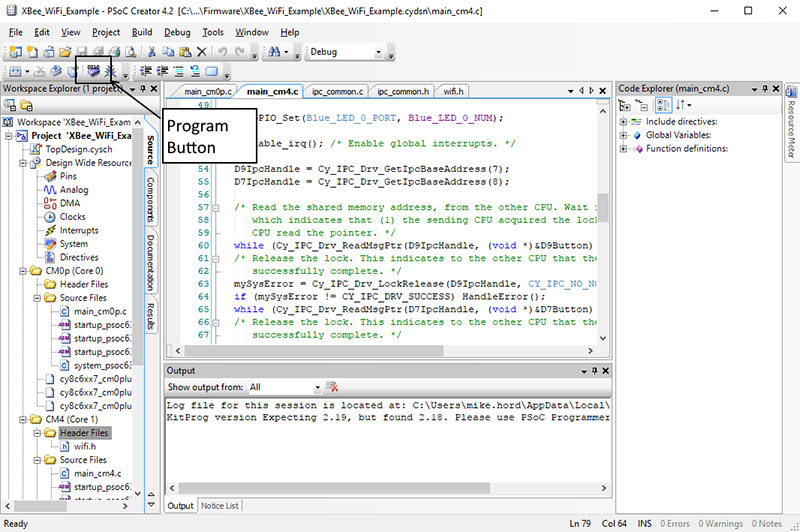Click the Expand All icon in Code Explorer
This screenshot has height=532, width=800.
point(624,106)
